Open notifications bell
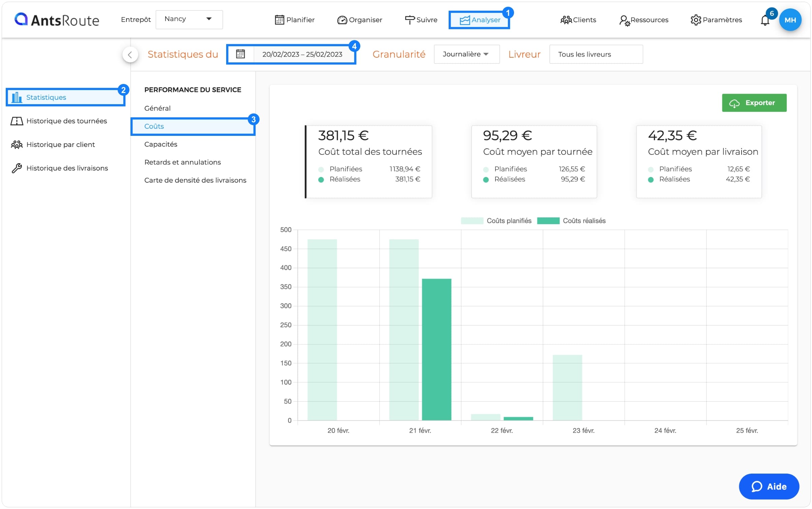Viewport: 812px width, 509px height. [765, 21]
